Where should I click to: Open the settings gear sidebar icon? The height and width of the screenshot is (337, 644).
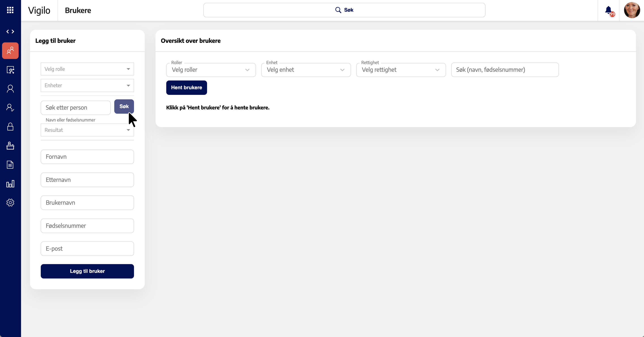(10, 202)
